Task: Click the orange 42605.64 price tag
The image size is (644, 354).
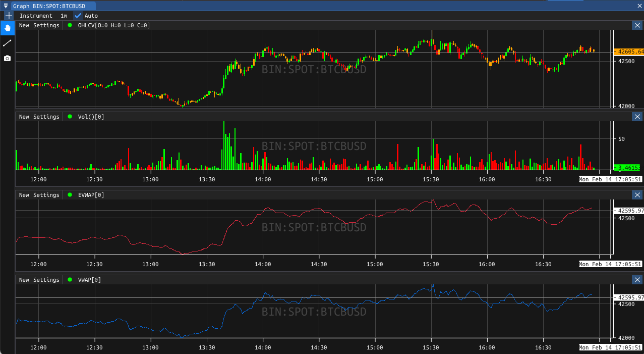Action: (x=629, y=52)
